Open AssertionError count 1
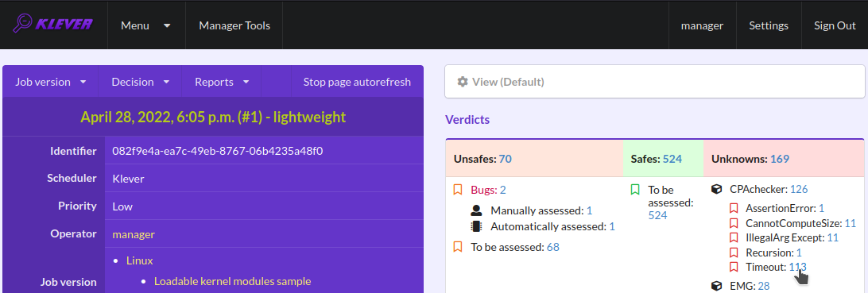Image resolution: width=868 pixels, height=293 pixels. click(x=822, y=208)
